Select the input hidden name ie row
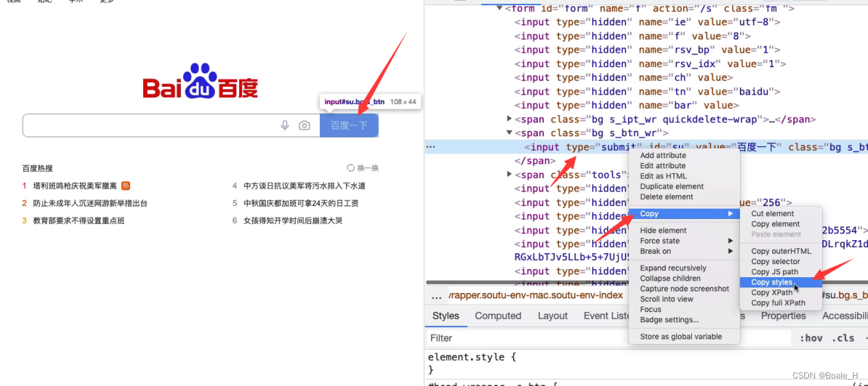The width and height of the screenshot is (868, 386). [647, 22]
